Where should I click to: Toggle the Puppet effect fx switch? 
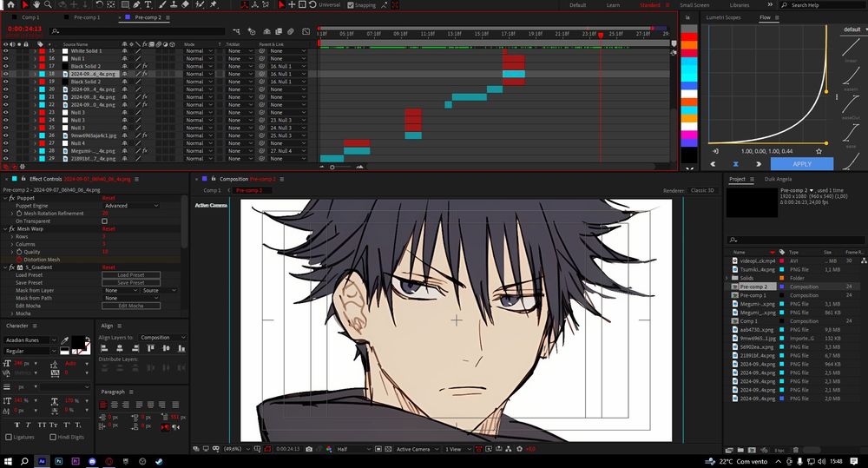(12, 198)
